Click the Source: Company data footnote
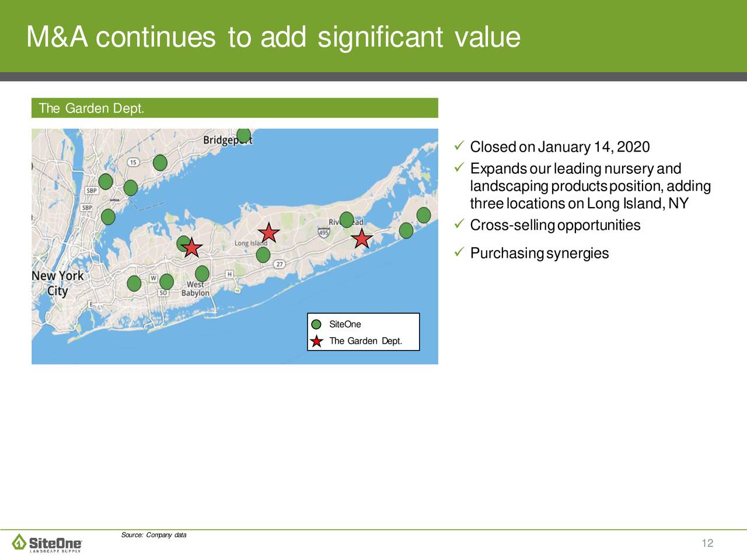 coord(153,535)
